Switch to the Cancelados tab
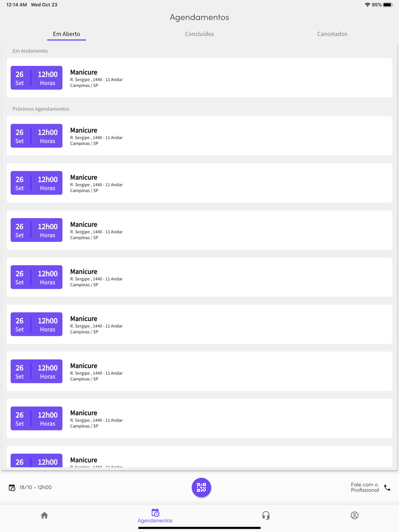Screen dimensions: 399x532 click(332, 34)
